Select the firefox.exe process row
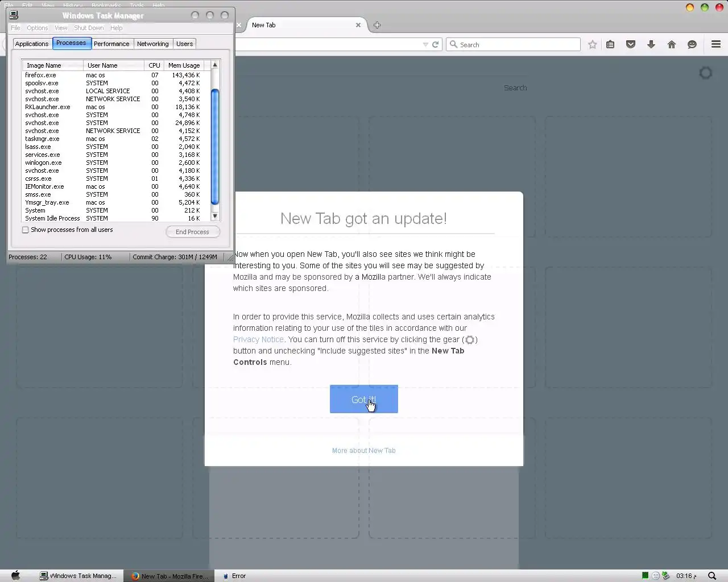 pos(113,75)
